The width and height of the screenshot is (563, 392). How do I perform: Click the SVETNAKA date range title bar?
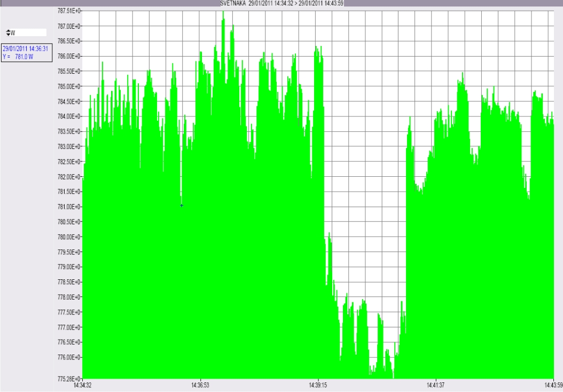pyautogui.click(x=282, y=3)
